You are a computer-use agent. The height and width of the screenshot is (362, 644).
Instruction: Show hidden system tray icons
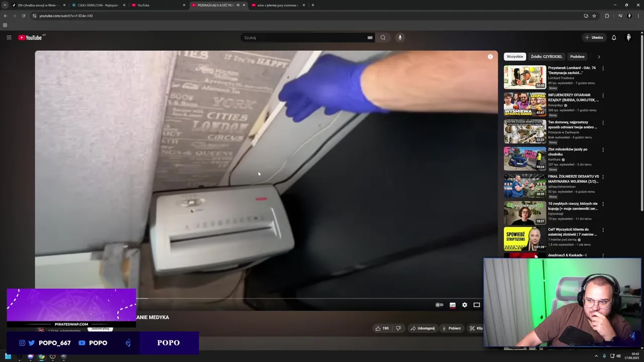(597, 356)
